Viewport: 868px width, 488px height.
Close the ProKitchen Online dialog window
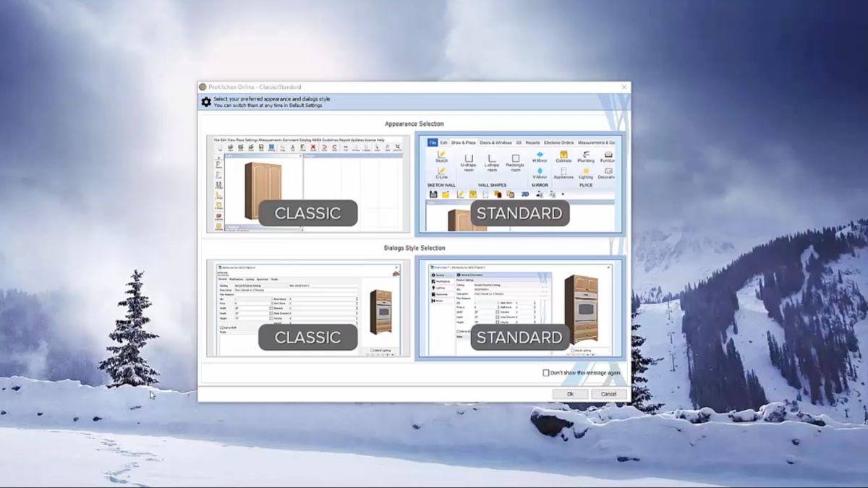(624, 87)
